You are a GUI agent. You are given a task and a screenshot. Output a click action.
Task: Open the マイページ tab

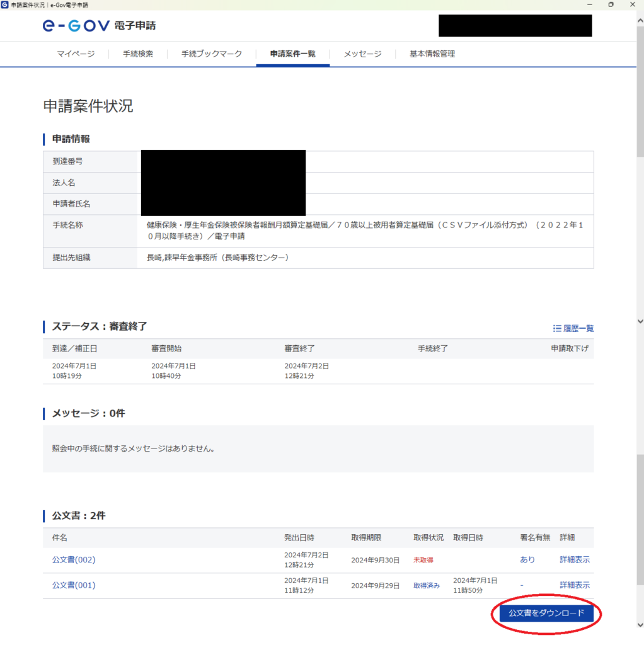tap(76, 54)
